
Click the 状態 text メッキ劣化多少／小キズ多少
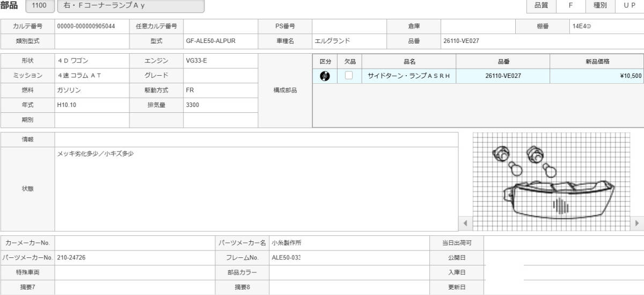click(95, 154)
